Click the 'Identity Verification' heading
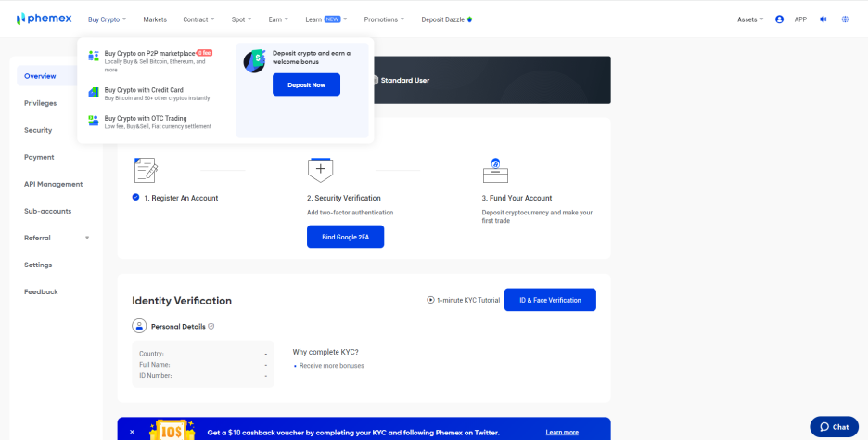 click(182, 301)
